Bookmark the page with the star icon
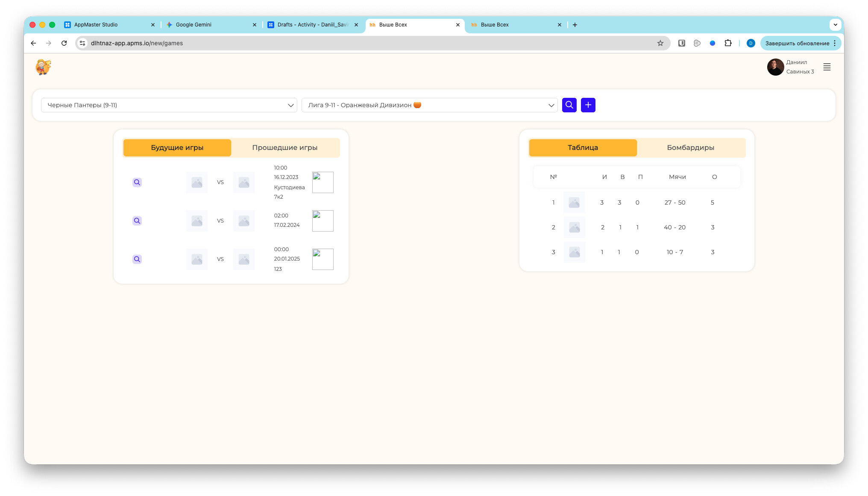 click(x=660, y=43)
